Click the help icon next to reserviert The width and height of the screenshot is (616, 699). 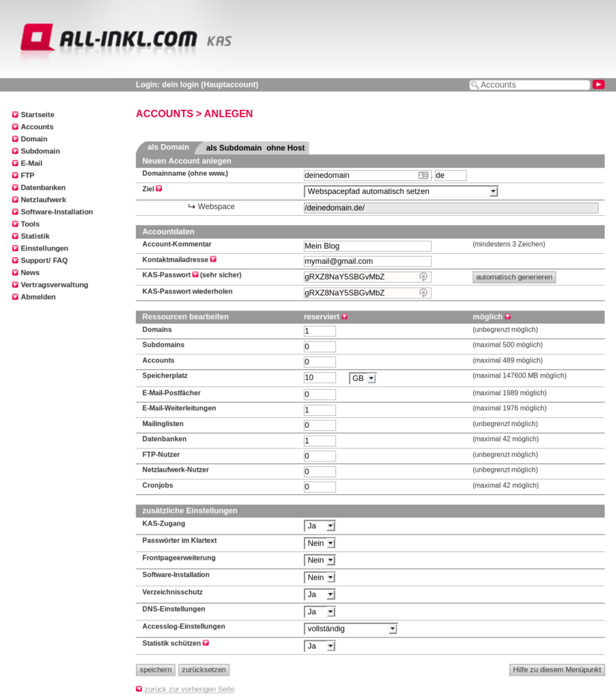click(344, 317)
